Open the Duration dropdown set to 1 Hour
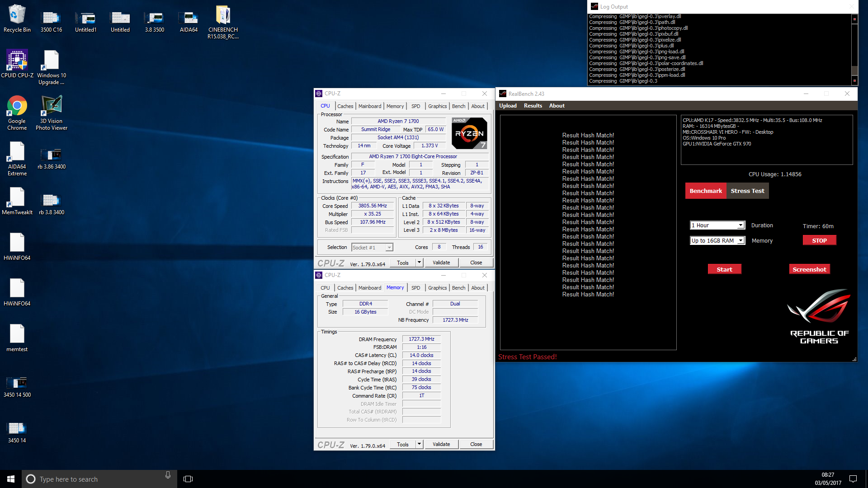 coord(717,225)
